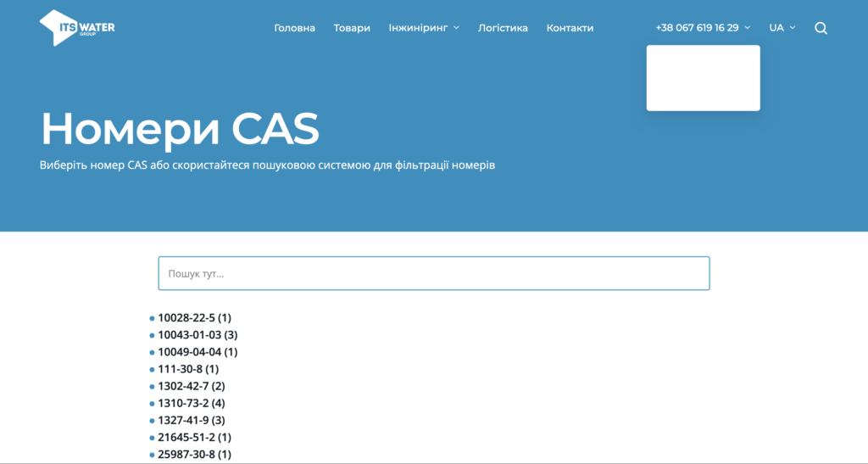Screen dimensions: 868x464
Task: Open the Контакти page
Action: [x=570, y=28]
